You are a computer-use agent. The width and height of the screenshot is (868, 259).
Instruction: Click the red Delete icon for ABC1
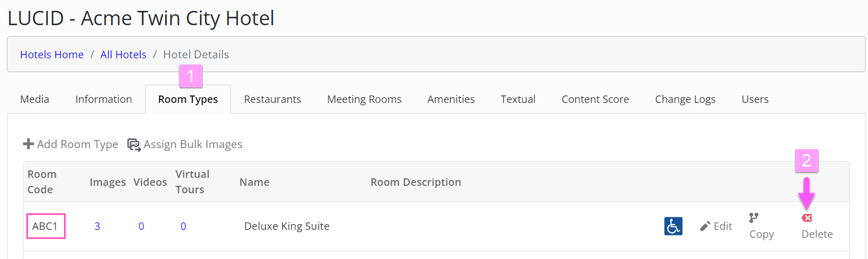(807, 218)
